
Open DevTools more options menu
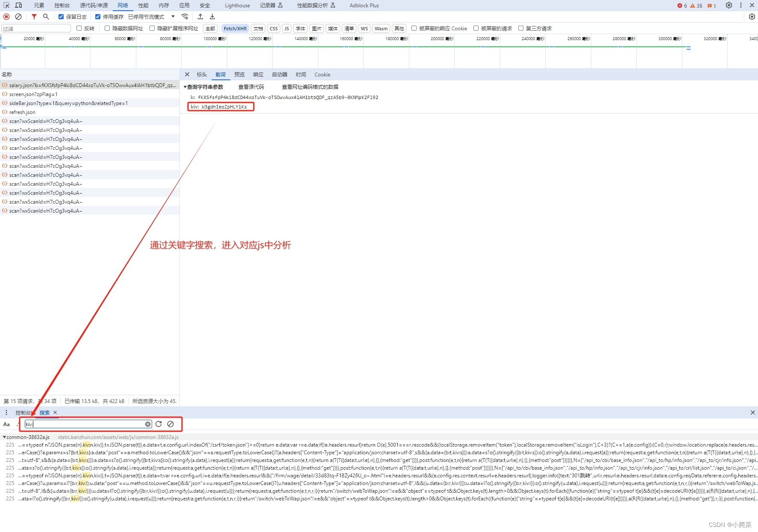click(x=741, y=5)
